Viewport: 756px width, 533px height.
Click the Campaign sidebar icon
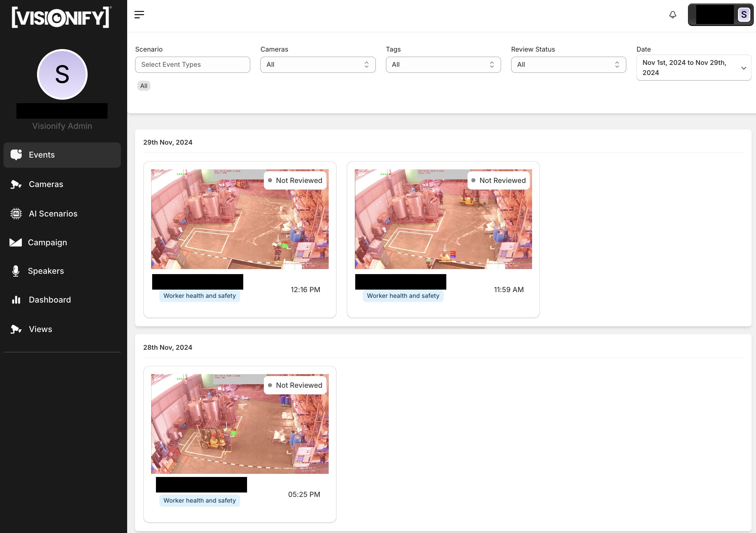click(x=15, y=242)
